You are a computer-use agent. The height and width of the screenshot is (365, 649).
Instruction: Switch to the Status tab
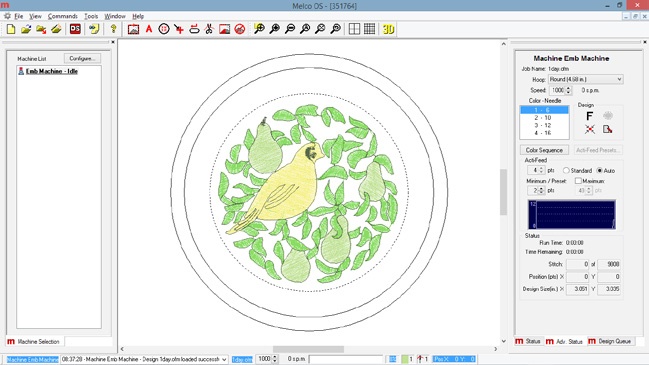(528, 341)
